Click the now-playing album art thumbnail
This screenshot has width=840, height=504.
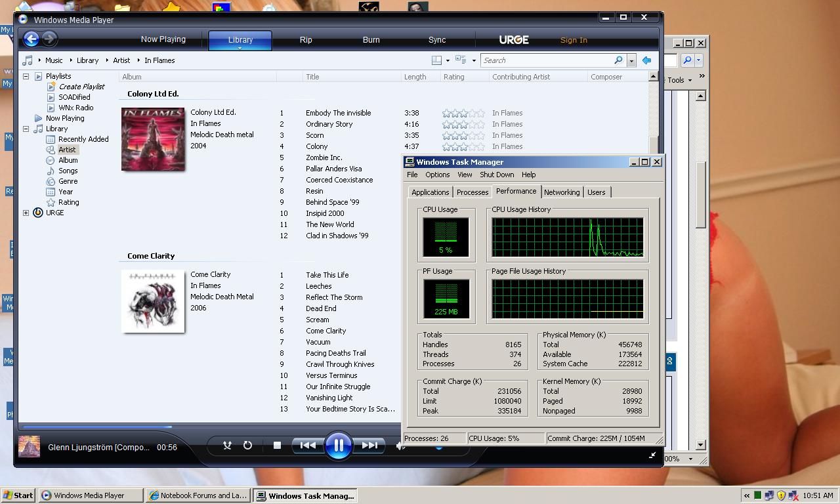(29, 447)
